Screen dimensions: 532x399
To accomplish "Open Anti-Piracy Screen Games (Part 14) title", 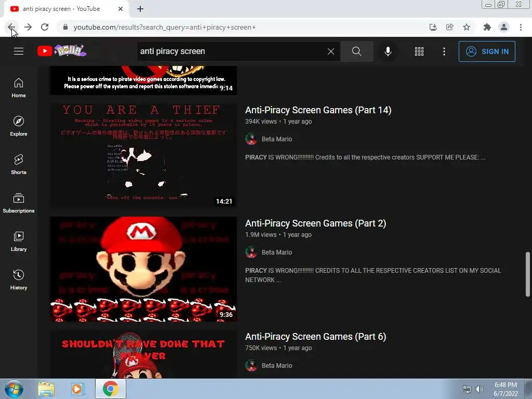I will click(318, 110).
